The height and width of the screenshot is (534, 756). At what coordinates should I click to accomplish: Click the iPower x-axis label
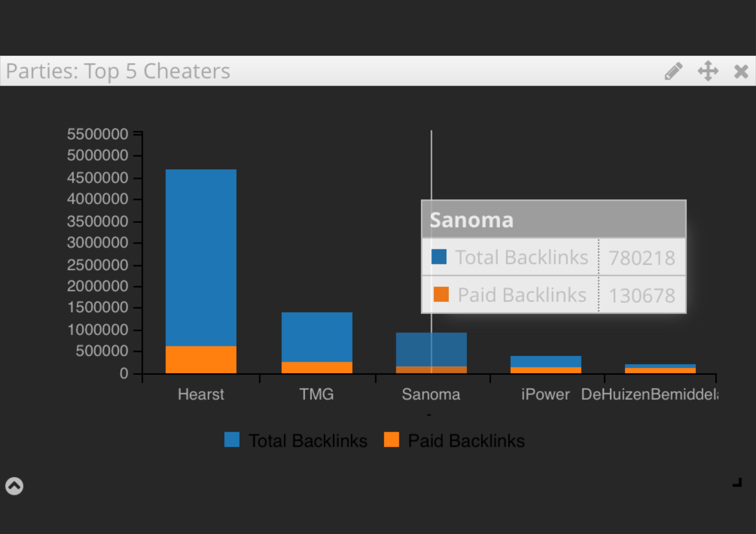(x=545, y=395)
